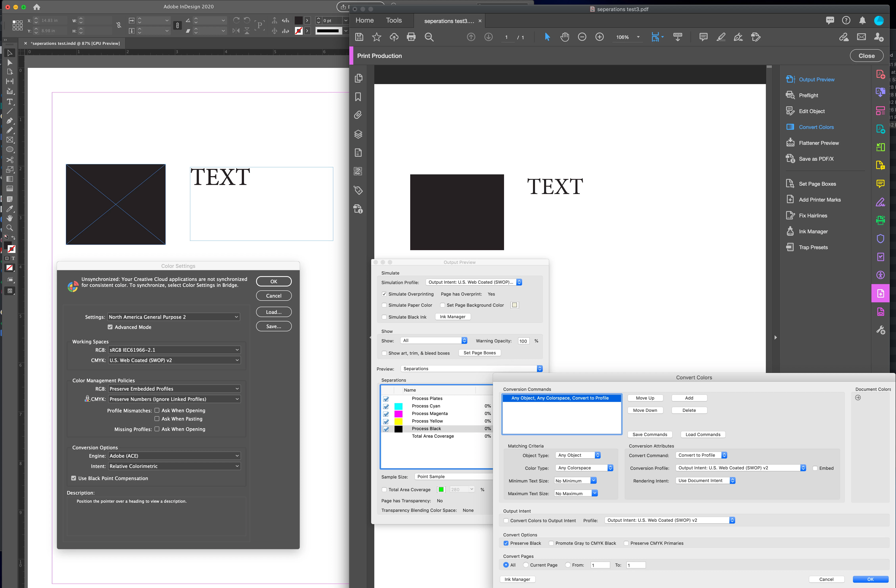Uncheck Preserve Black option
896x588 pixels.
pyautogui.click(x=506, y=543)
